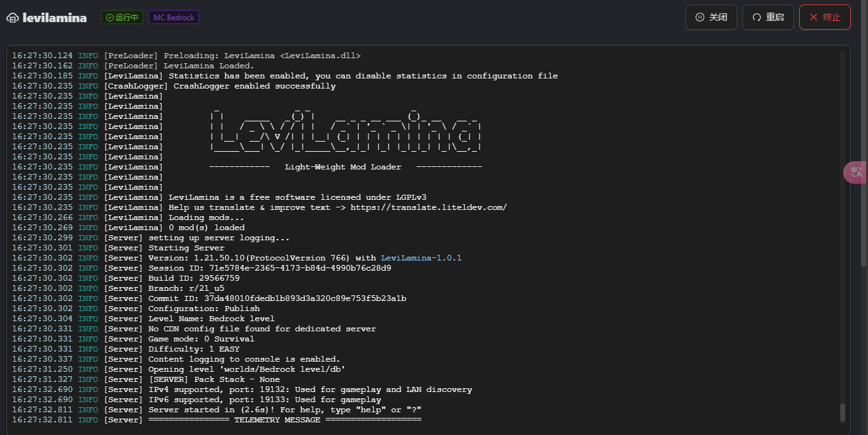Click the "Server started in (2.6s)" line

tap(217, 410)
